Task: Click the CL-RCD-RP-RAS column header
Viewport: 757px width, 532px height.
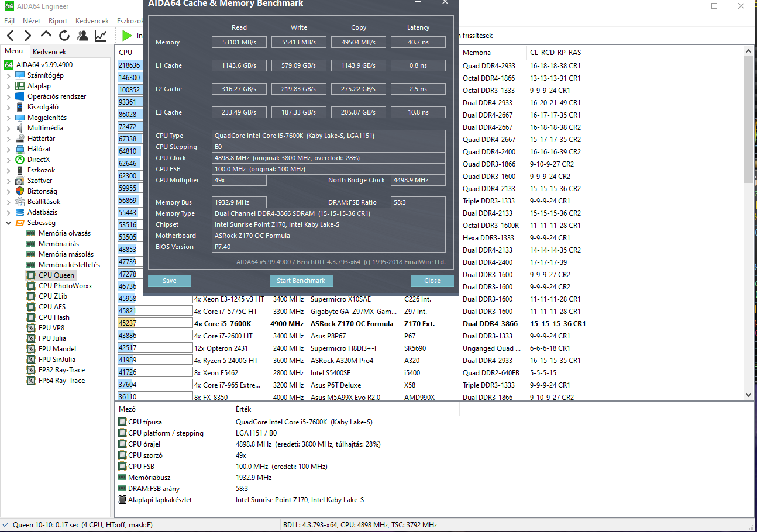Action: pyautogui.click(x=556, y=53)
